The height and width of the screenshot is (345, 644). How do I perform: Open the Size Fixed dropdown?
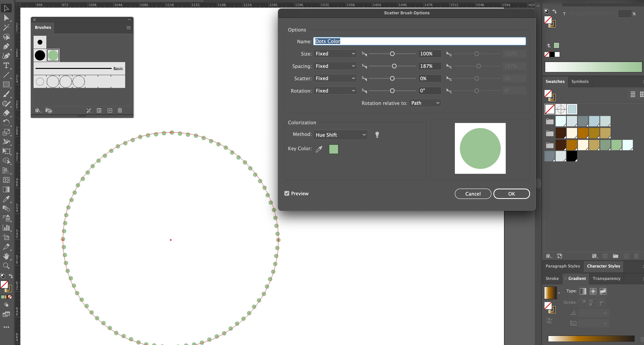click(335, 54)
